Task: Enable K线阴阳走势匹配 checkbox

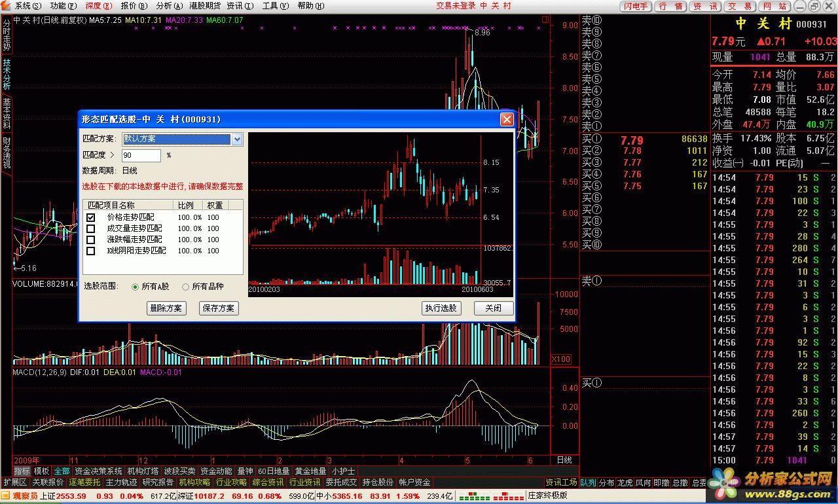Action: pos(91,251)
